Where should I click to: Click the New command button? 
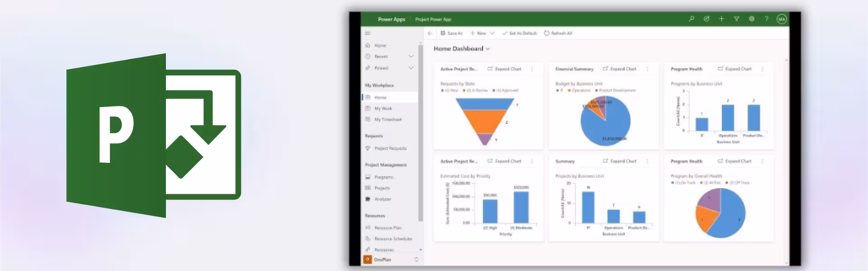pyautogui.click(x=478, y=33)
